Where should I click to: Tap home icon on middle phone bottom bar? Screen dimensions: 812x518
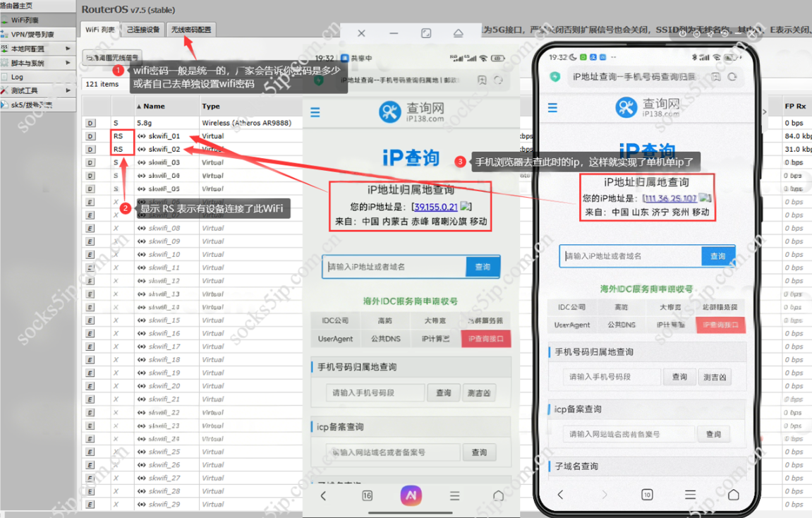point(498,495)
